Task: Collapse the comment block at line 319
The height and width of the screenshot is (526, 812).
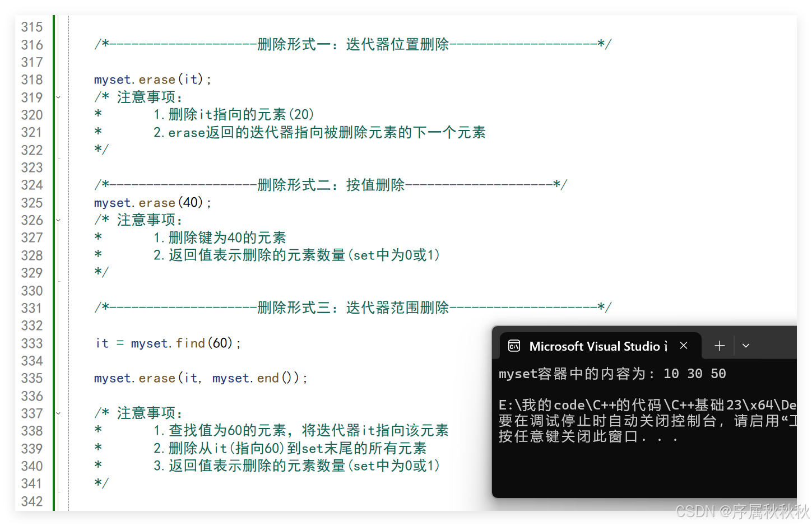Action: click(x=58, y=97)
